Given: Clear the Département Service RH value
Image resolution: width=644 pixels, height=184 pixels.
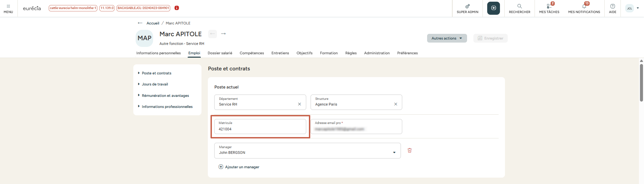Looking at the screenshot, I should pos(300,104).
